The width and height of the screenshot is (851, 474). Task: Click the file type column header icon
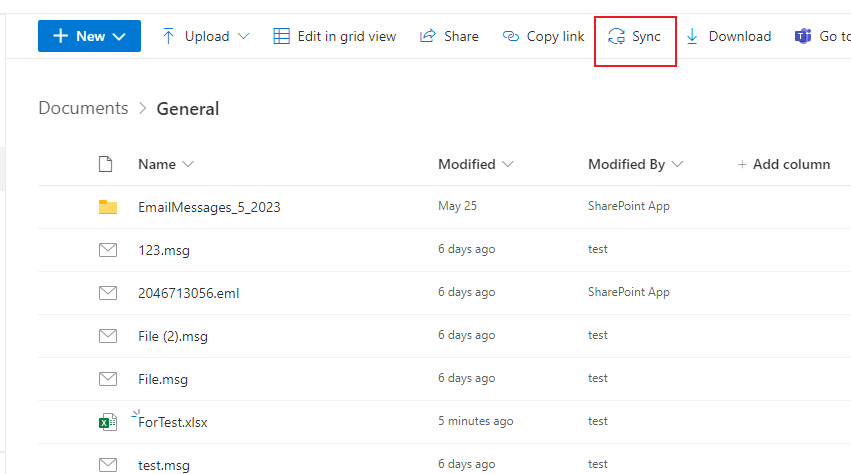coord(106,164)
